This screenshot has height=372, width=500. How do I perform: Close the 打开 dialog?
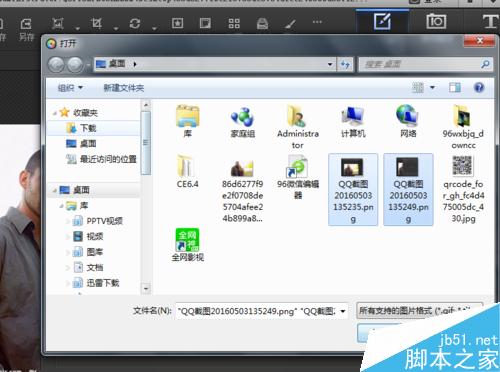coord(479,41)
